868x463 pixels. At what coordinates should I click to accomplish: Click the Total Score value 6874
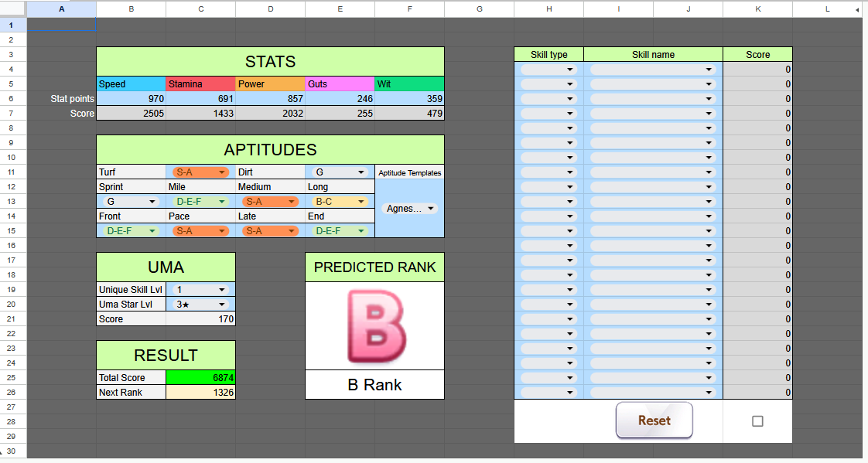tap(200, 377)
